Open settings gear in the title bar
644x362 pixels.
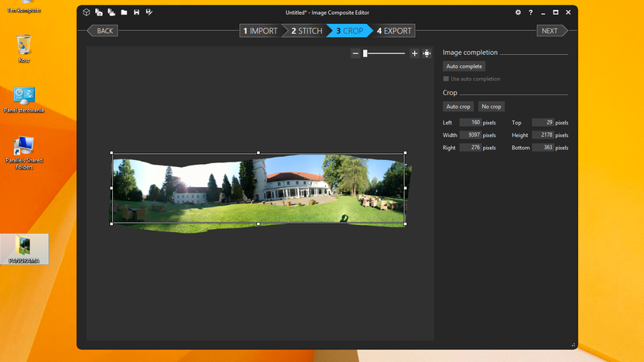[518, 12]
